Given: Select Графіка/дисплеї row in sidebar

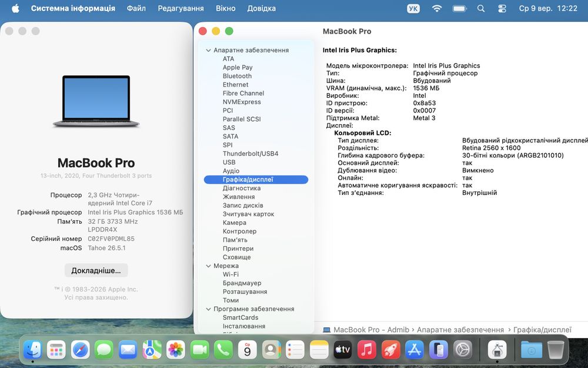Looking at the screenshot, I should 256,180.
